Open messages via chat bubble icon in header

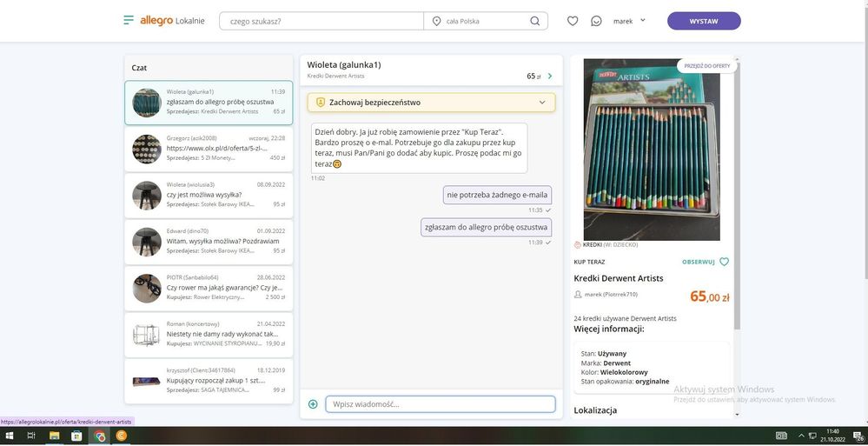click(x=596, y=21)
